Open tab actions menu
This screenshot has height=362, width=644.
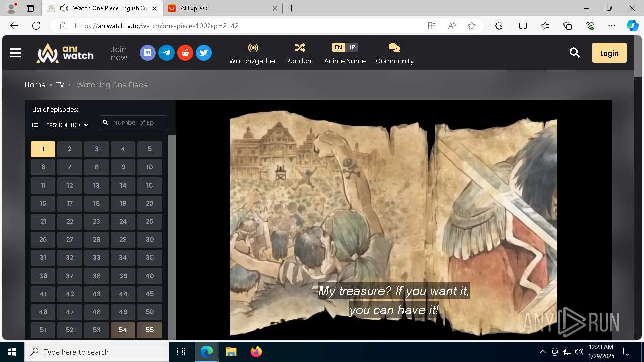coord(30,8)
